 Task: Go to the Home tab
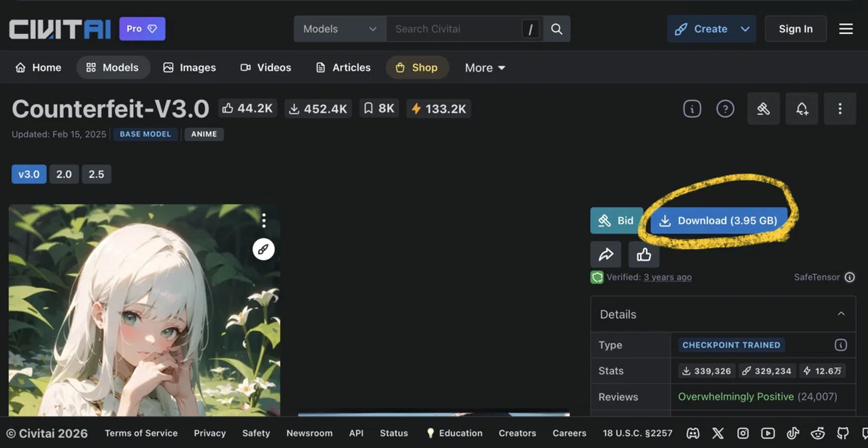click(x=38, y=67)
